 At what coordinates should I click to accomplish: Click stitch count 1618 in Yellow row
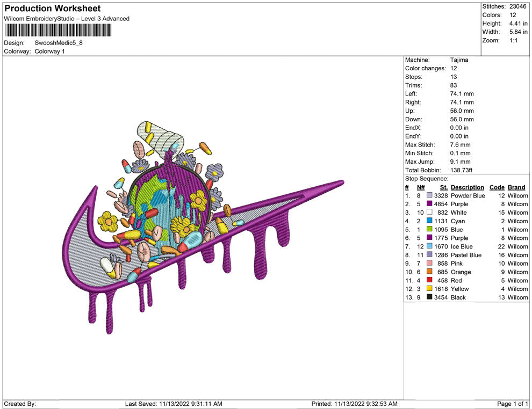441,289
